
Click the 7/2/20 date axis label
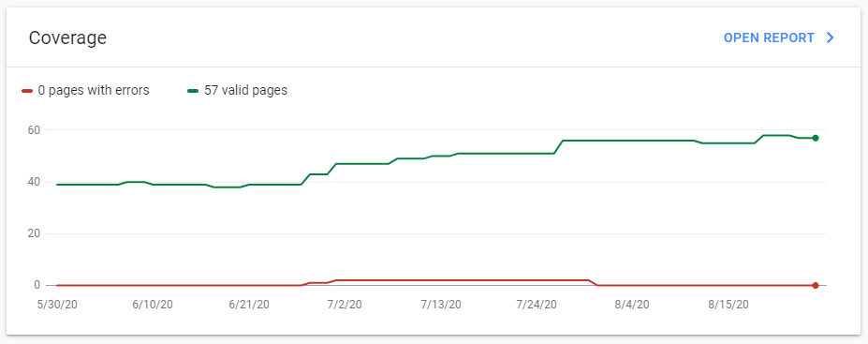point(345,305)
